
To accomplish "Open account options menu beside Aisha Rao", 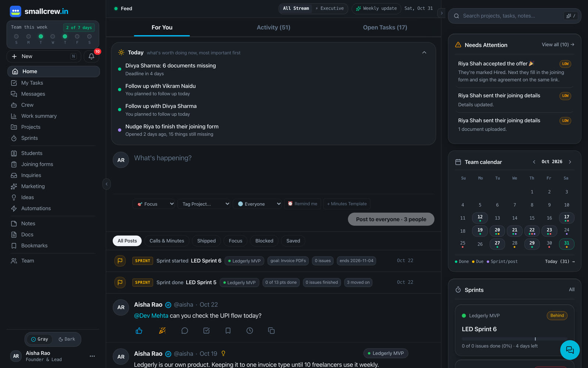I will point(92,356).
